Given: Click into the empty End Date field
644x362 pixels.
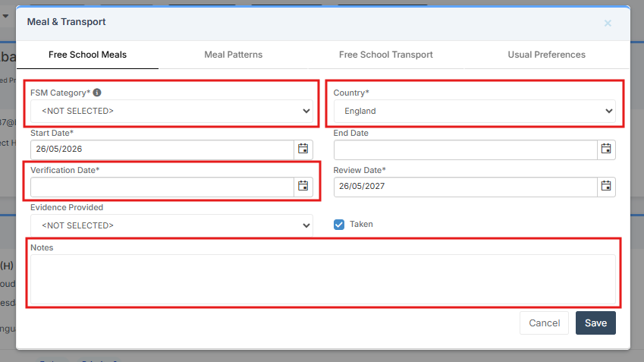Looking at the screenshot, I should click(x=465, y=150).
